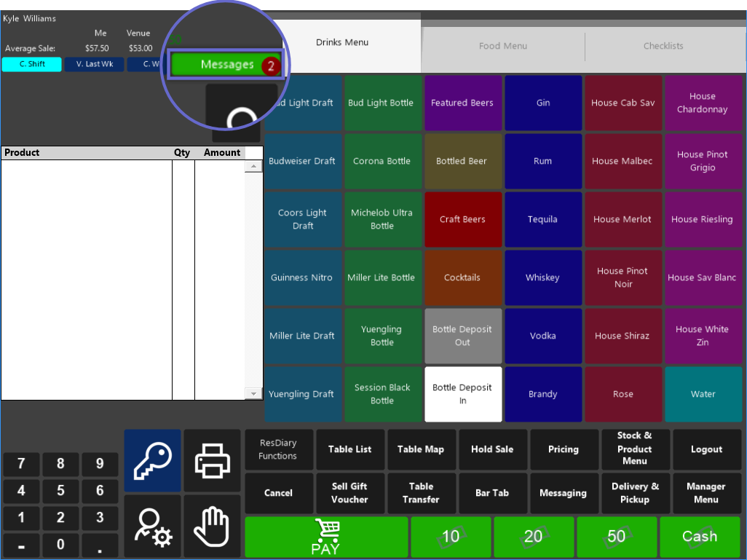Click the Hold Sale button

pyautogui.click(x=491, y=449)
